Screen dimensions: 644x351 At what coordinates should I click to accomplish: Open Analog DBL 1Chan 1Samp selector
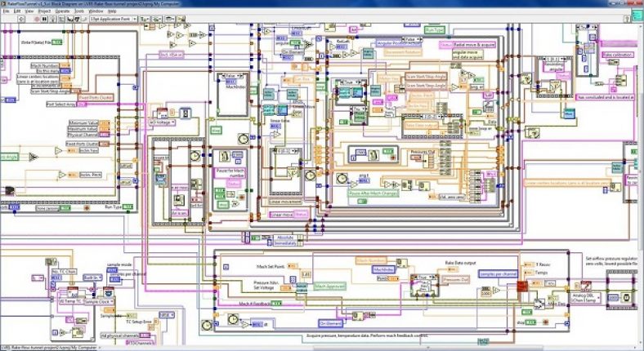click(x=585, y=298)
